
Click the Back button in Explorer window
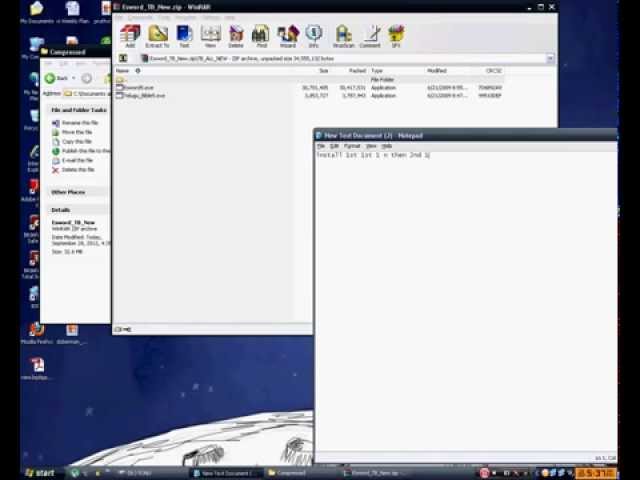tap(57, 78)
